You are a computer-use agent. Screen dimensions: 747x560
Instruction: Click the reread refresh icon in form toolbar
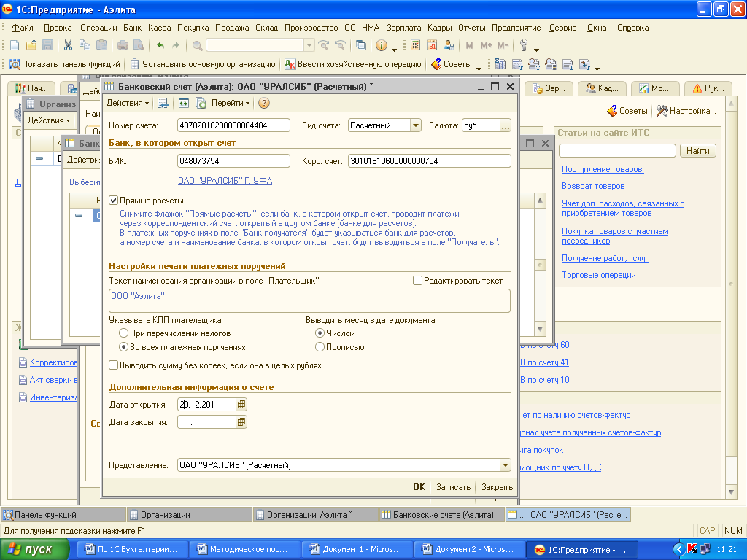184,103
